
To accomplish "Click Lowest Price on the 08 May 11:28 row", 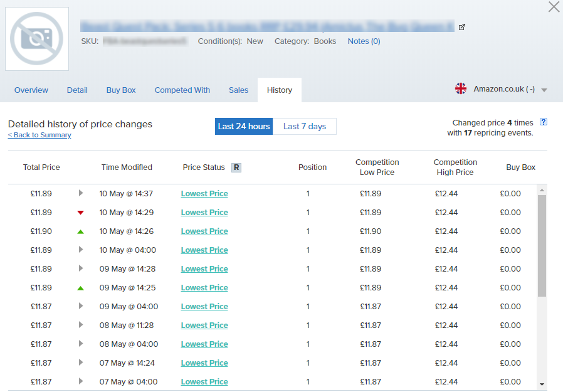I will click(x=204, y=325).
